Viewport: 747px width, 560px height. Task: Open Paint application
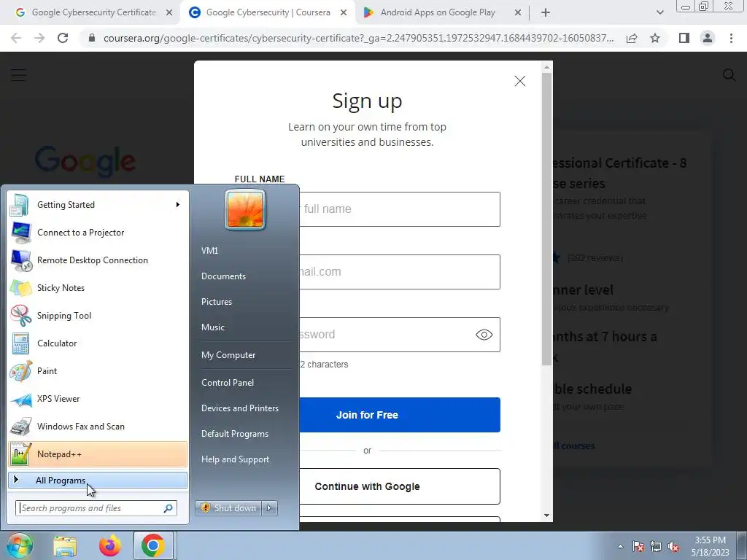(98, 371)
